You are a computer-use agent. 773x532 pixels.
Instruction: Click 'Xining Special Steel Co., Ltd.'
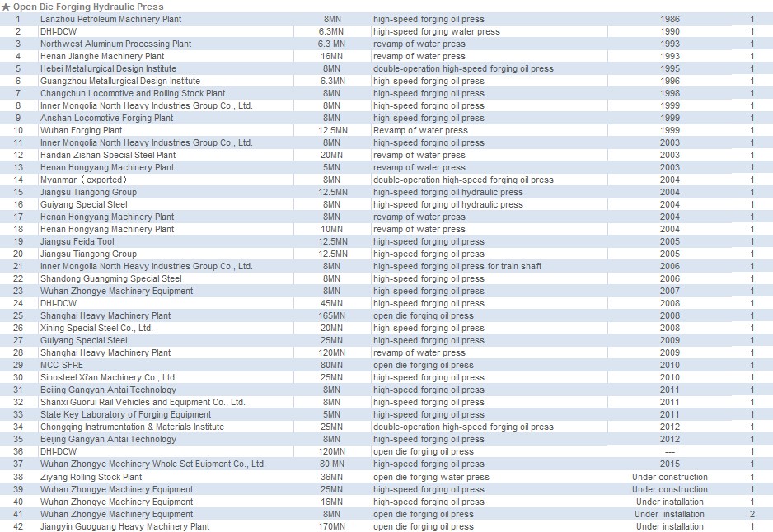pyautogui.click(x=96, y=328)
